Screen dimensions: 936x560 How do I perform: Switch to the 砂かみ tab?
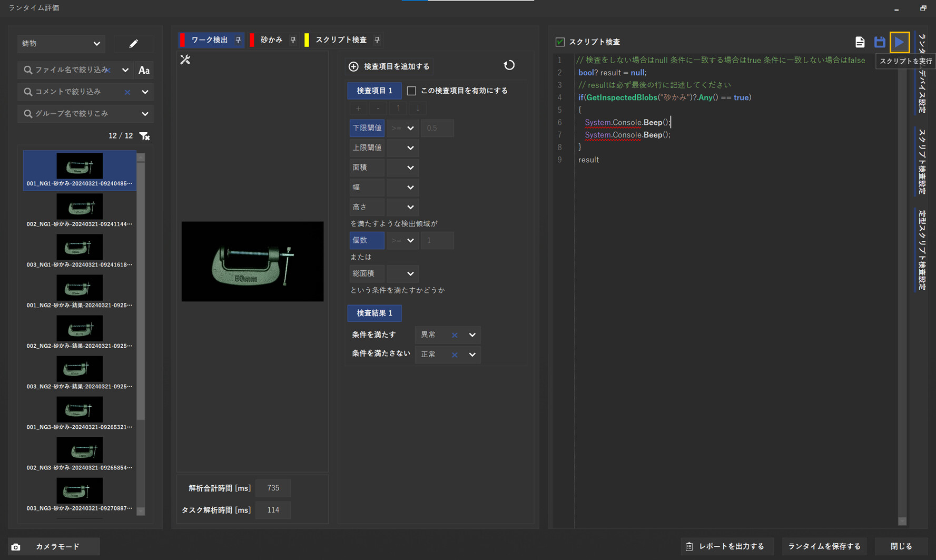click(x=271, y=40)
